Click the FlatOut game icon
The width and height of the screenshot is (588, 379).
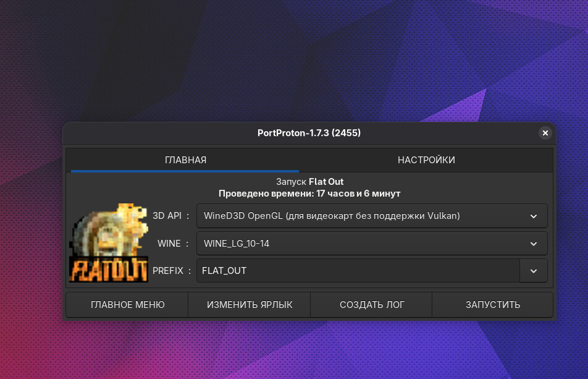[109, 243]
